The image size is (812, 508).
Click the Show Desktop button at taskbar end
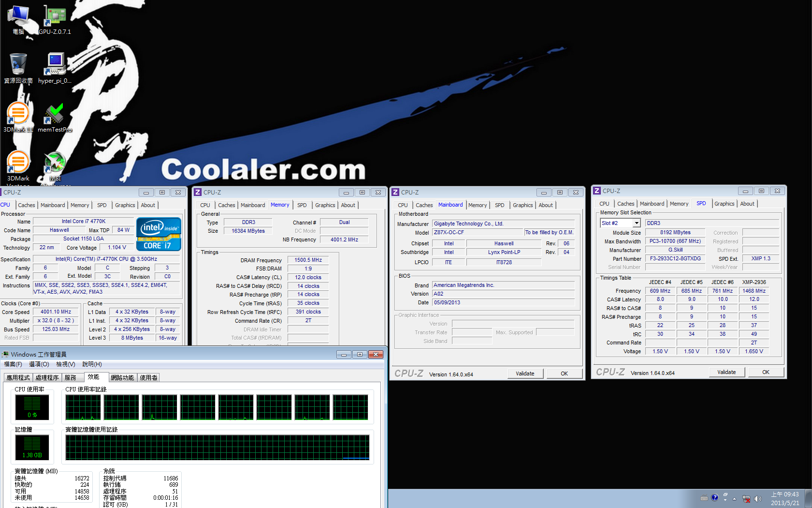tap(808, 498)
